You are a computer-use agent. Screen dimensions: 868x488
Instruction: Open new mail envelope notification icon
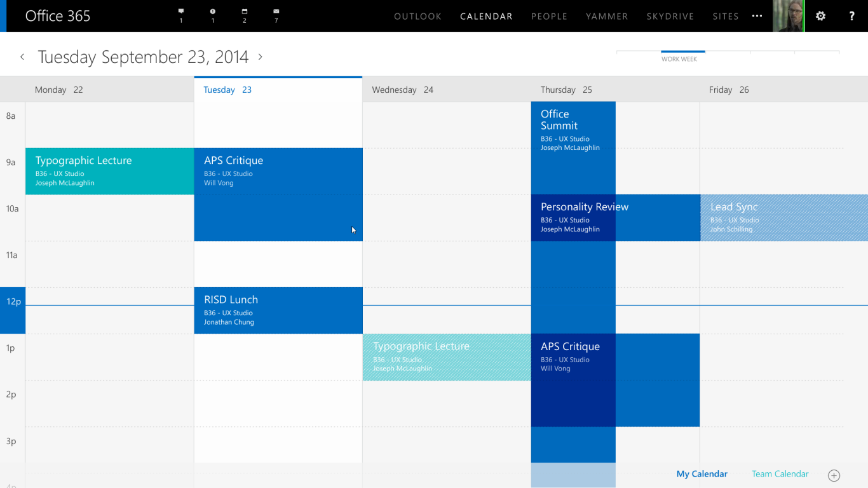point(276,11)
